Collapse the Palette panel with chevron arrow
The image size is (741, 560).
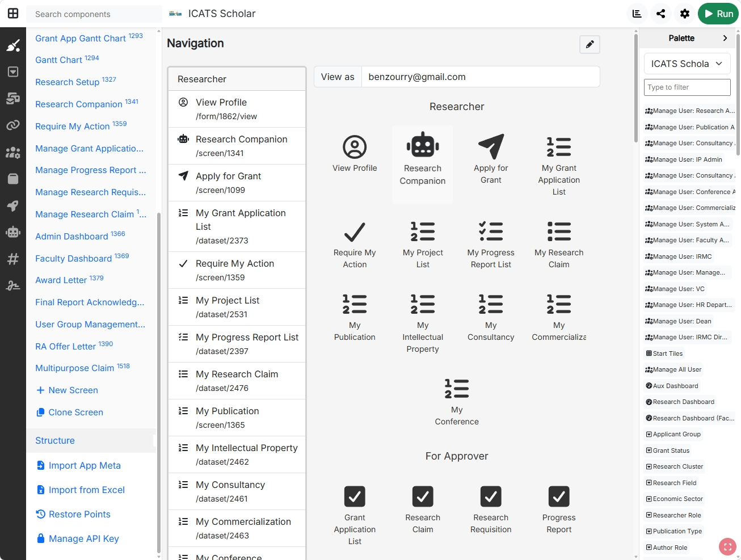pyautogui.click(x=725, y=38)
